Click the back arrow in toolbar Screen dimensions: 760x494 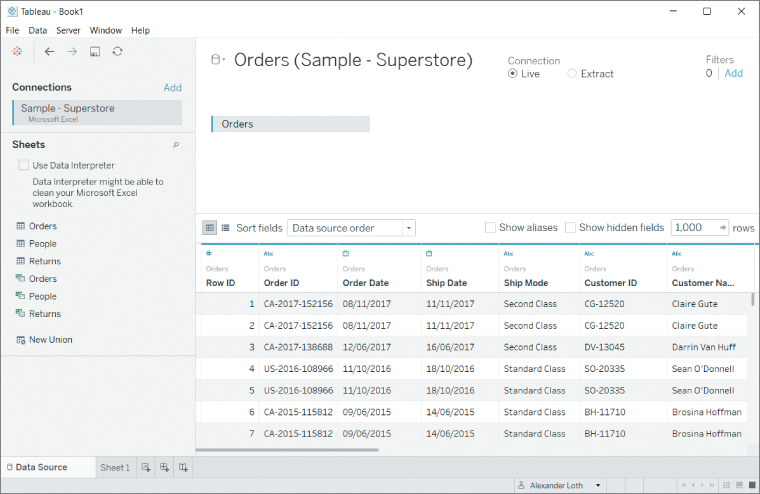49,51
